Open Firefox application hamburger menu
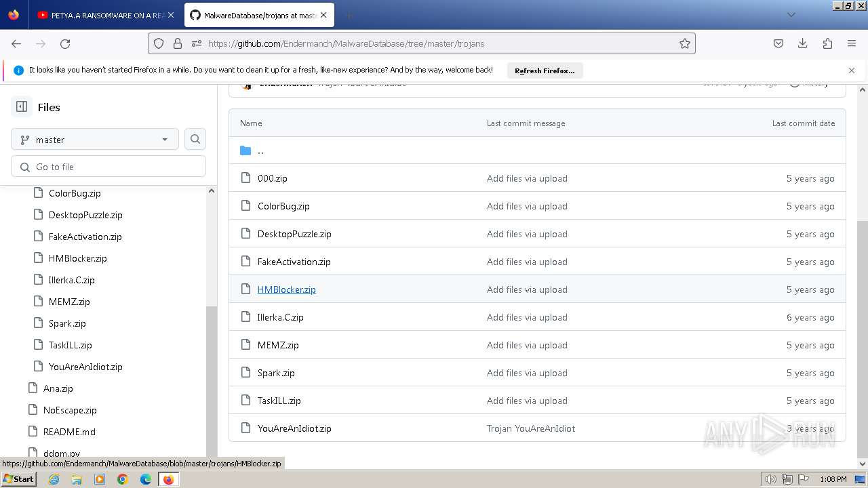 [852, 43]
